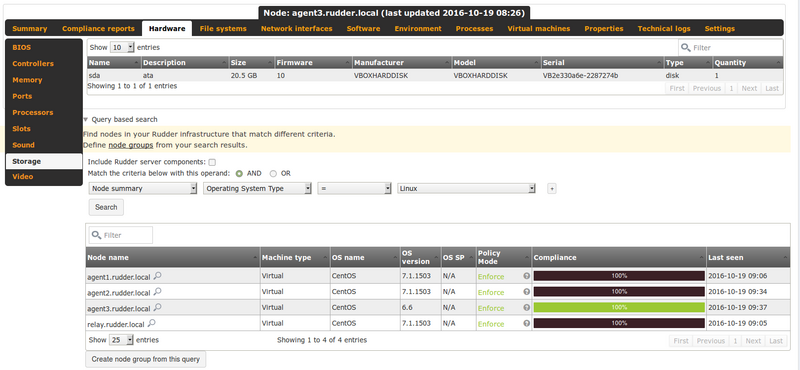Select the OR operand radio button
This screenshot has width=800, height=370.
click(273, 174)
